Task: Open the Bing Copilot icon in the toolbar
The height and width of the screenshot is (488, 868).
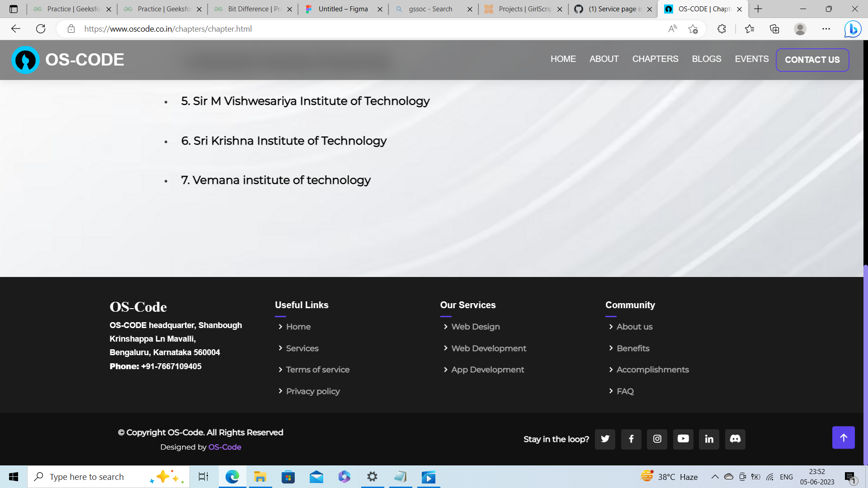Action: [852, 29]
